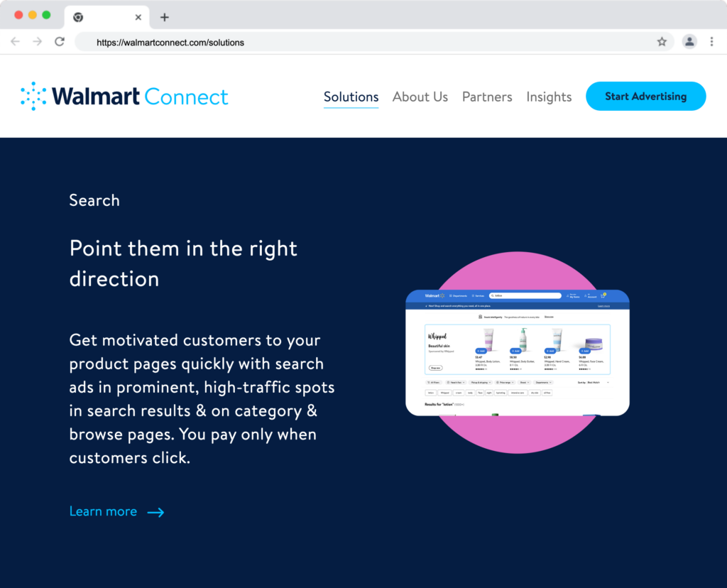727x588 pixels.
Task: Click the macOS yellow minimize window button
Action: pyautogui.click(x=33, y=15)
